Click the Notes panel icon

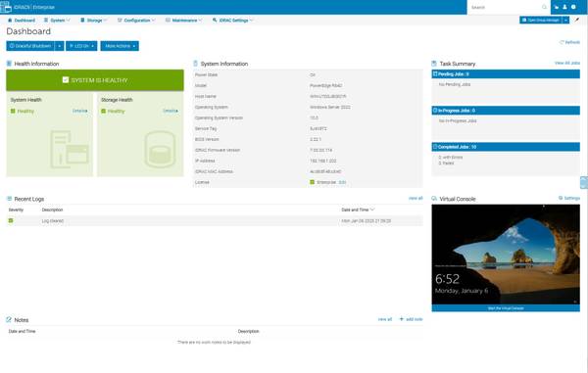coord(9,320)
